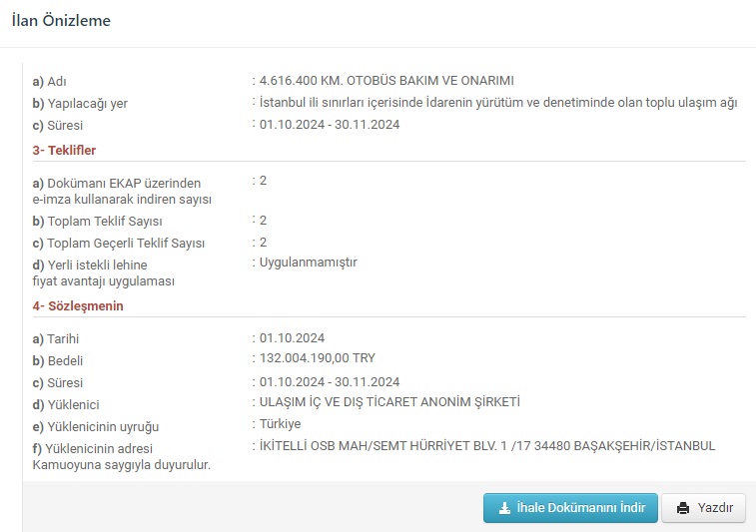Click the İlan Önizleme title
The height and width of the screenshot is (532, 756).
(61, 20)
